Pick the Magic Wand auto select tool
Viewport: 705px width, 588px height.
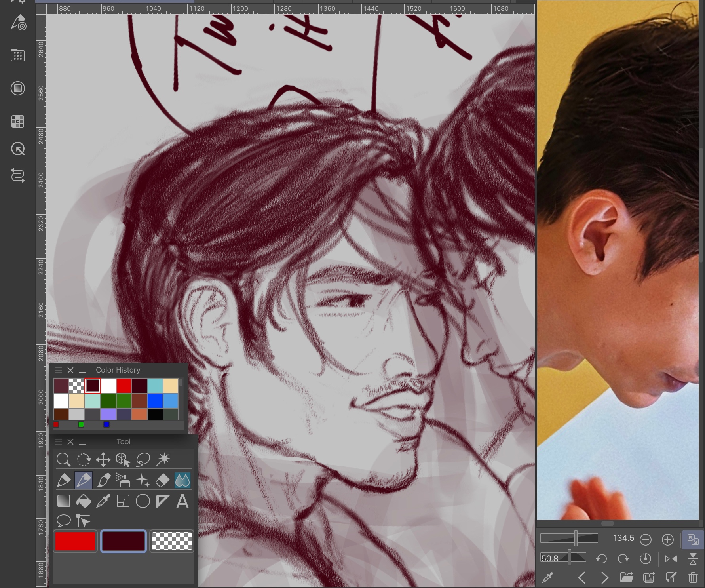tap(163, 460)
